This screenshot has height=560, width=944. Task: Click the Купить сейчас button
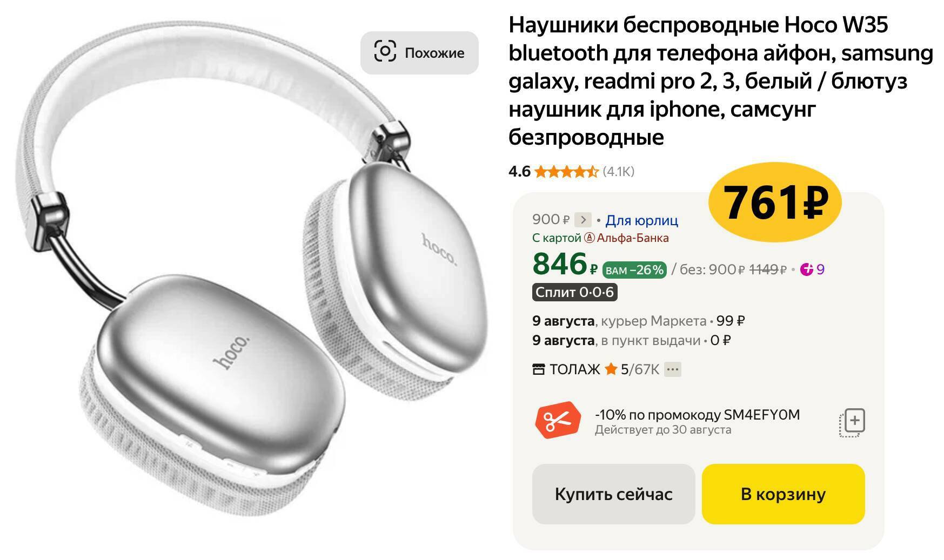(x=613, y=494)
